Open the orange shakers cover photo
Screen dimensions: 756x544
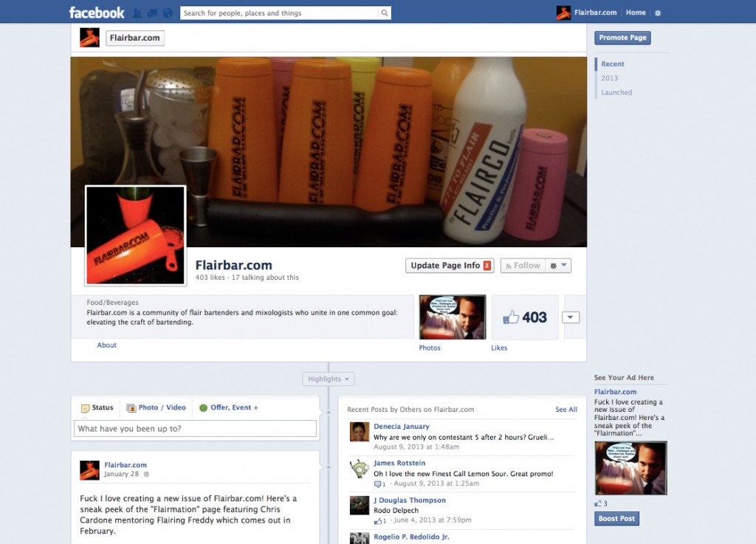click(329, 152)
